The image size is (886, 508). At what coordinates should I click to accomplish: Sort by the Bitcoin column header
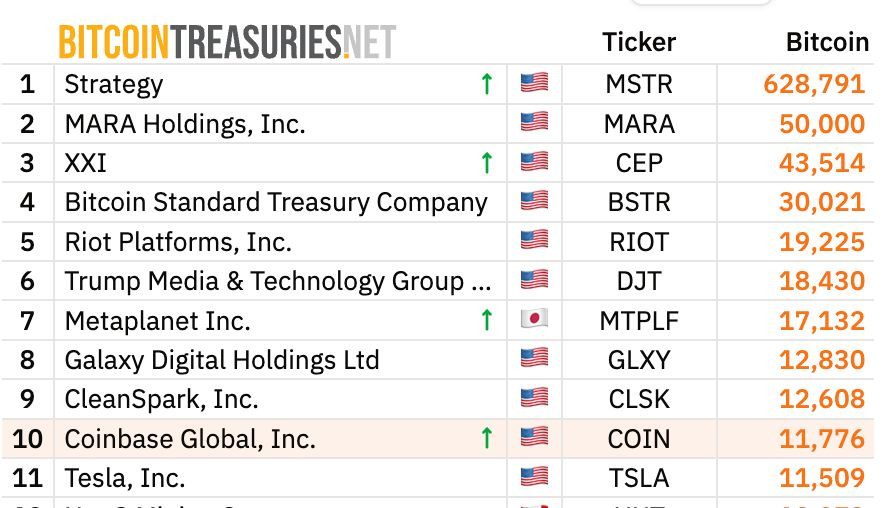pyautogui.click(x=828, y=42)
